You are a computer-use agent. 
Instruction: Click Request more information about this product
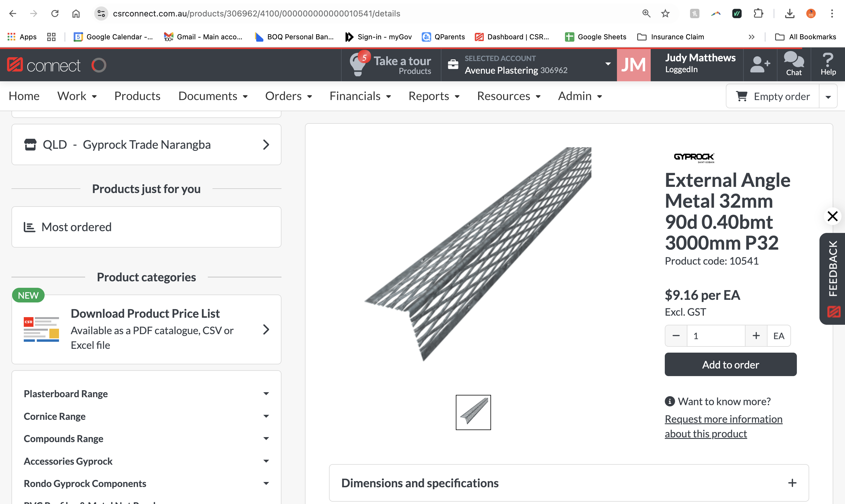tap(723, 427)
